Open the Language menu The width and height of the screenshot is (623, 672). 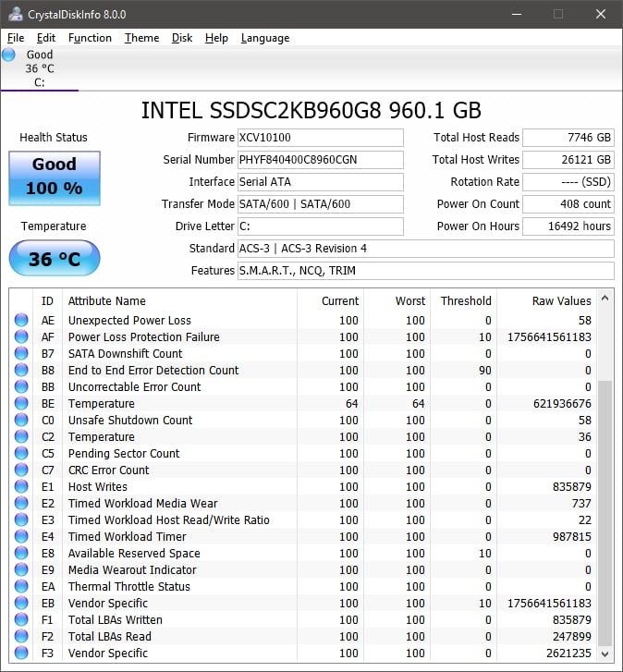[x=265, y=38]
